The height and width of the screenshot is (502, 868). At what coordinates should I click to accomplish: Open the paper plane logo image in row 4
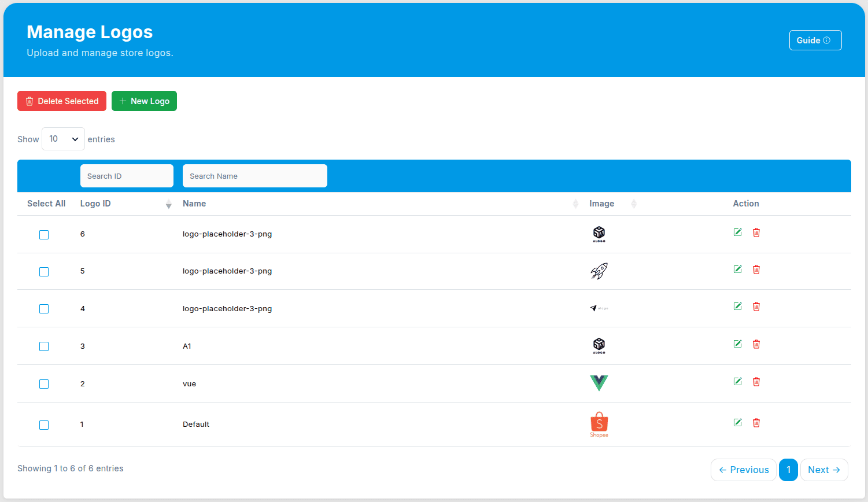click(x=599, y=308)
